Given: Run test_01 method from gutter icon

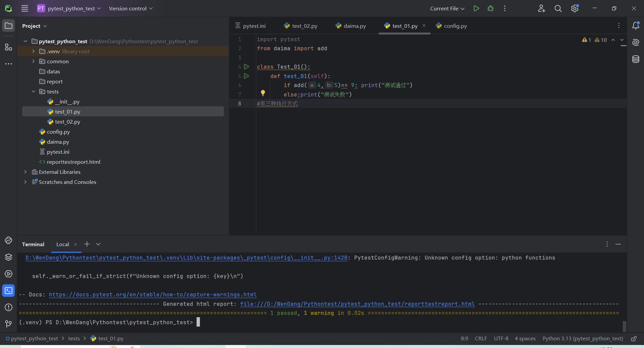Looking at the screenshot, I should click(x=247, y=76).
